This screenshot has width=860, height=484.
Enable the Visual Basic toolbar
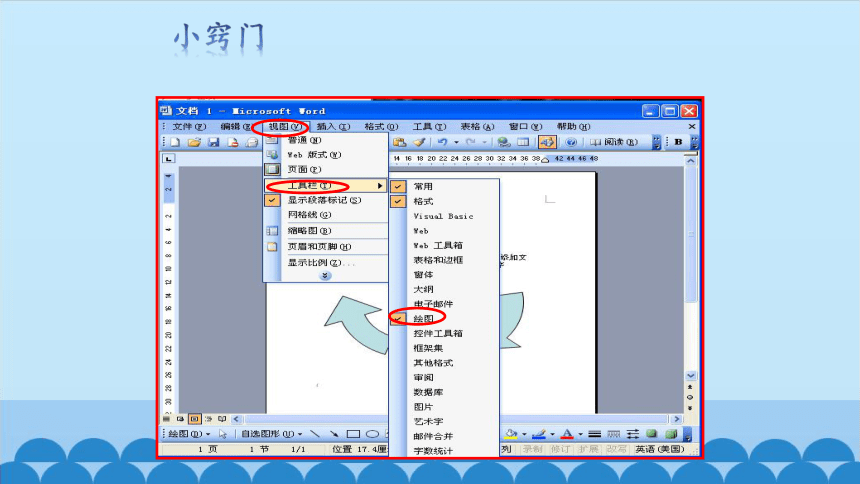pos(444,216)
